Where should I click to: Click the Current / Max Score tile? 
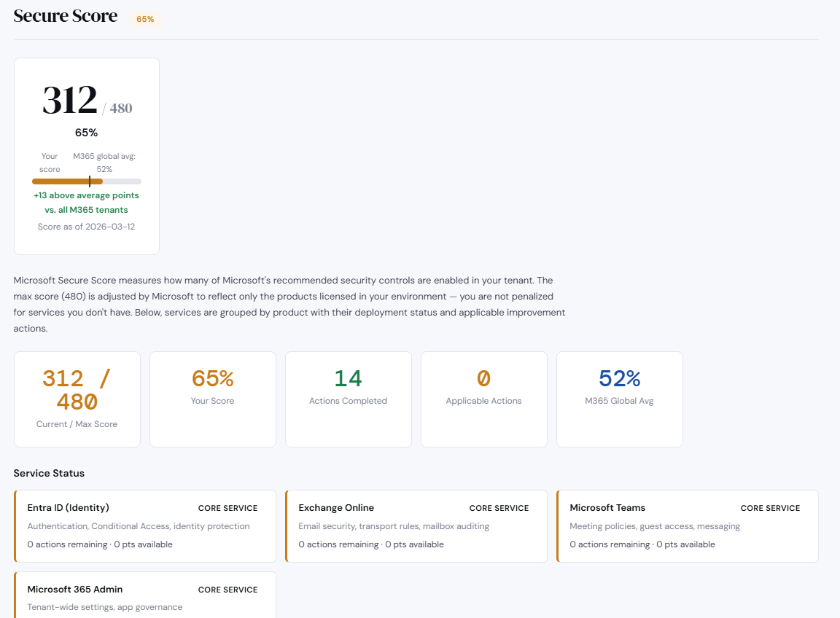77,399
